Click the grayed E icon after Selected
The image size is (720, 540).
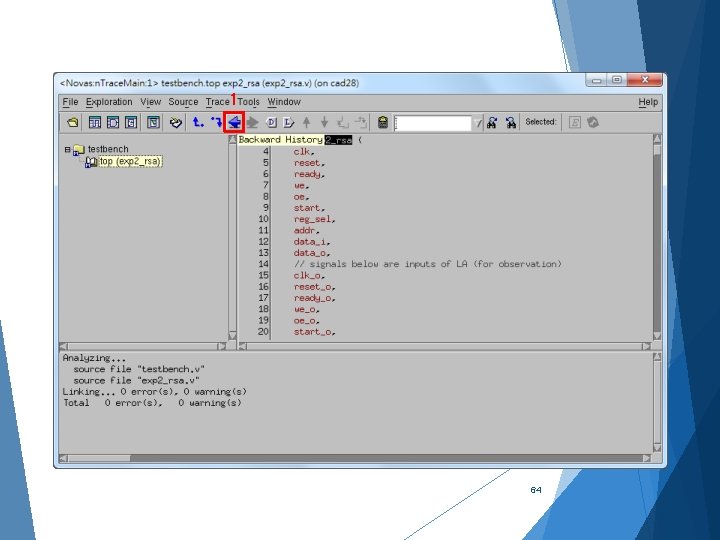pos(574,123)
